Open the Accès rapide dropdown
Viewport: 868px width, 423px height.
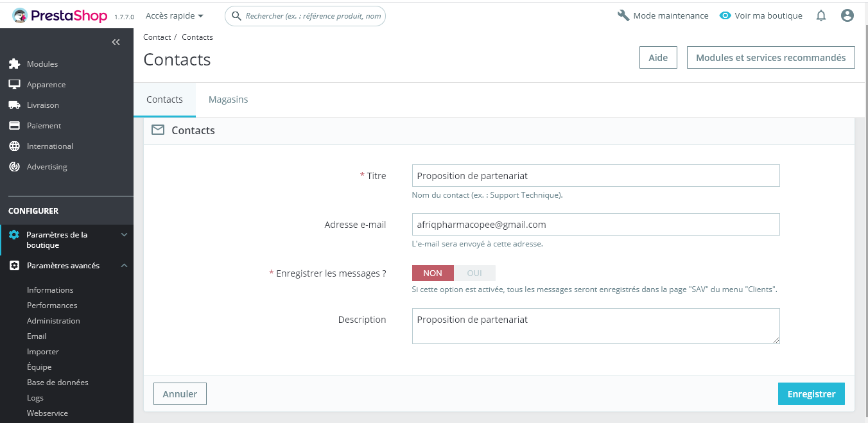click(175, 15)
